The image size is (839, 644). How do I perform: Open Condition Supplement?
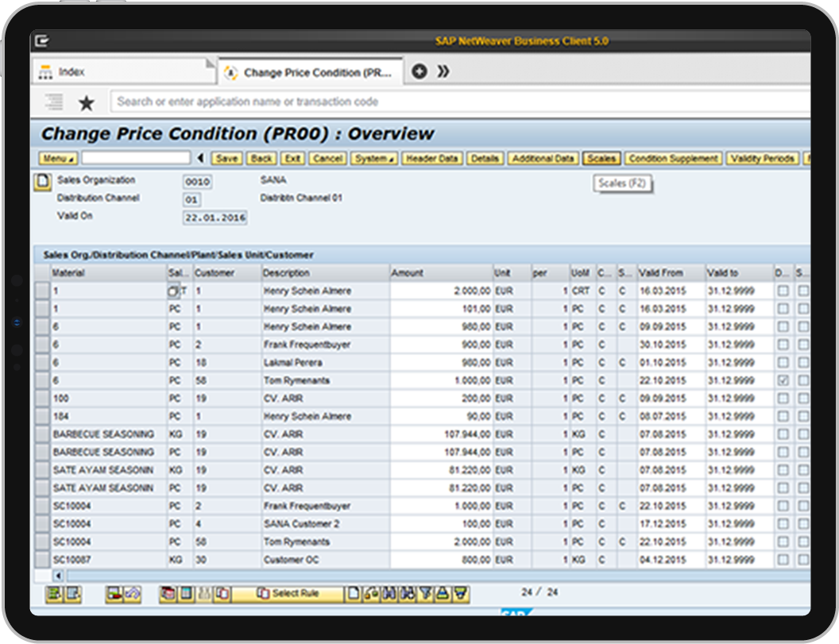click(674, 158)
